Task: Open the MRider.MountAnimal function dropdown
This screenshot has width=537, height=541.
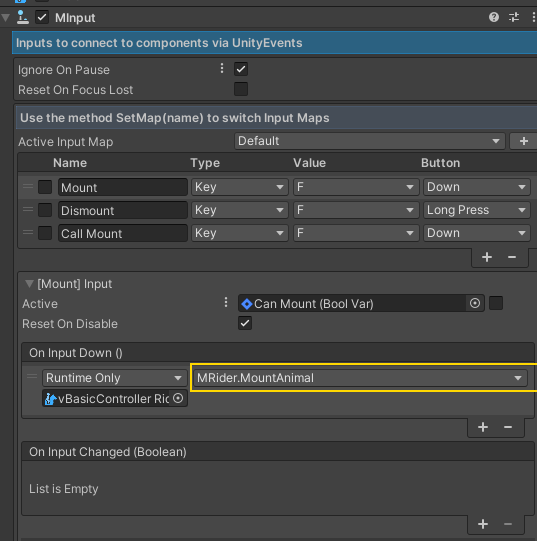Action: 360,378
